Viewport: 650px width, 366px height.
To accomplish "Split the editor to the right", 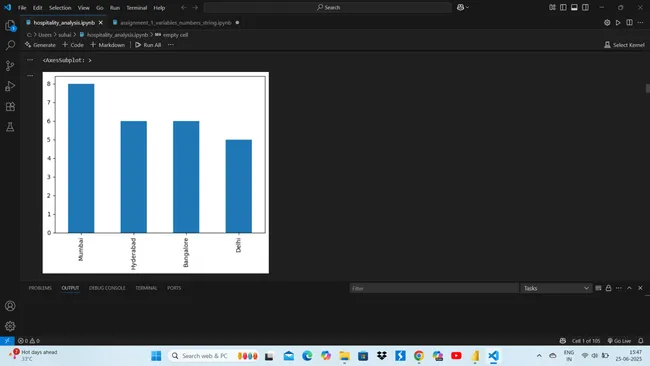I will coord(629,23).
